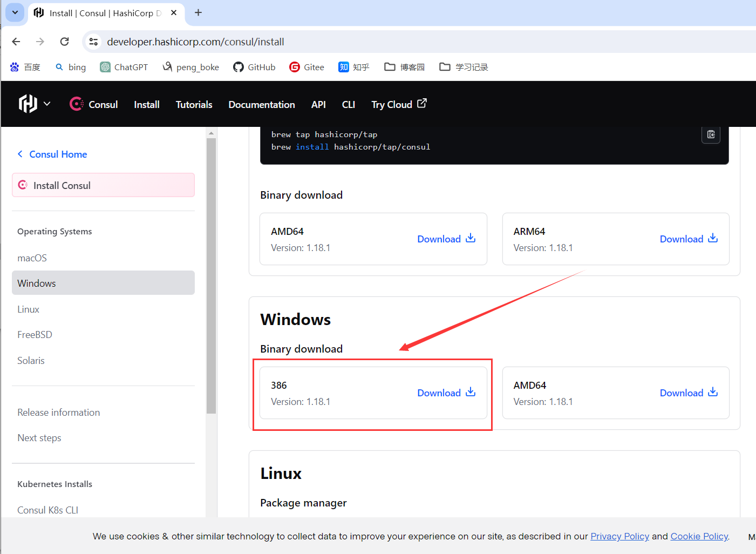Open Consul product home in navbar
The image size is (756, 554).
pyautogui.click(x=94, y=104)
